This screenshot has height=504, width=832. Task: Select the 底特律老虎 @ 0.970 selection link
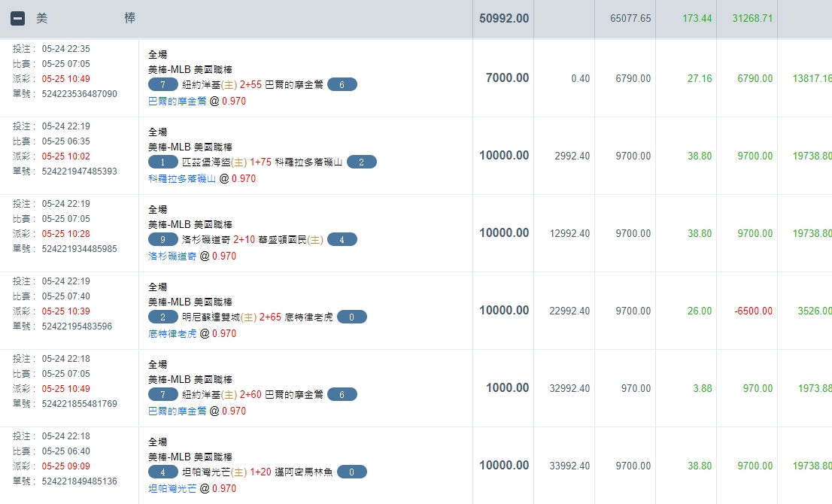172,333
